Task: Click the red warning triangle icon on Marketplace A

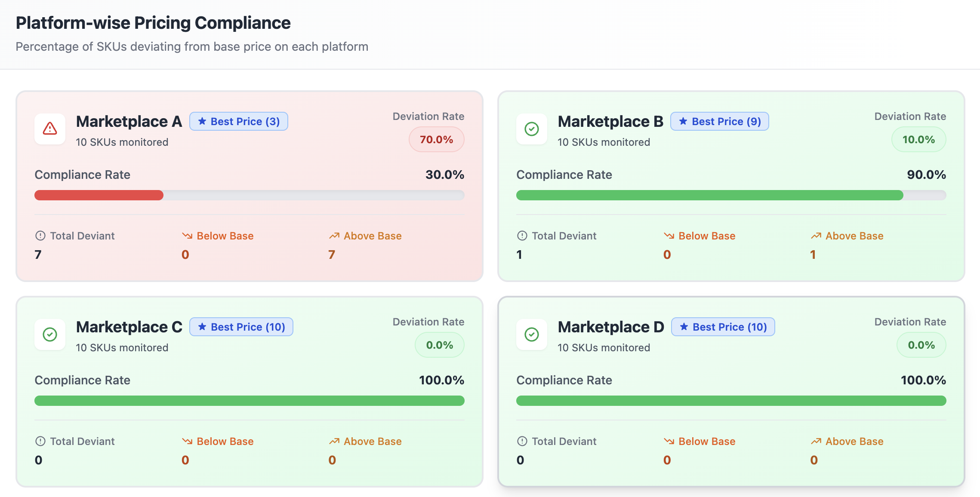Action: (x=49, y=129)
